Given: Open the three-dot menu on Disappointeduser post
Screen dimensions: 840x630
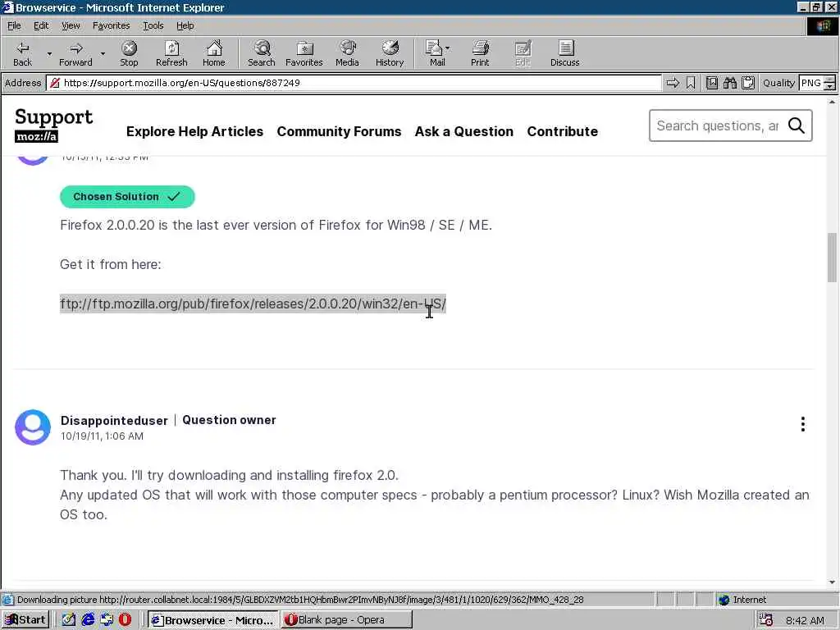Looking at the screenshot, I should tap(802, 424).
